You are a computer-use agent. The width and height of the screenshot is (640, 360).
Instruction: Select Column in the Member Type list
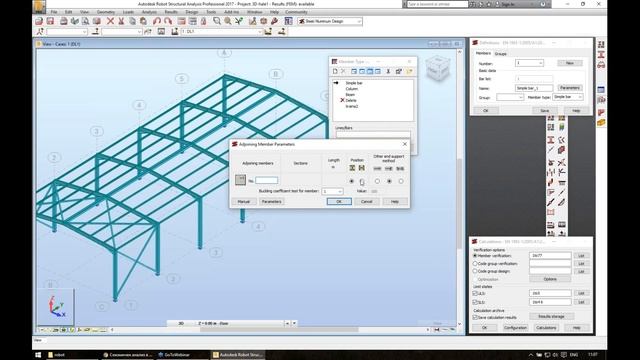click(x=351, y=89)
